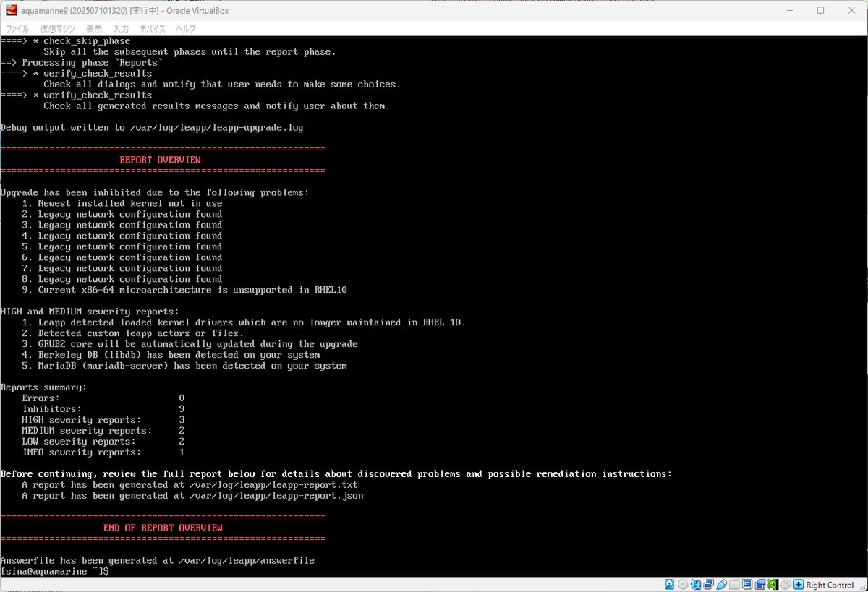
Task: Click inhibitor 5 Legacy network configuration line
Action: tap(122, 246)
